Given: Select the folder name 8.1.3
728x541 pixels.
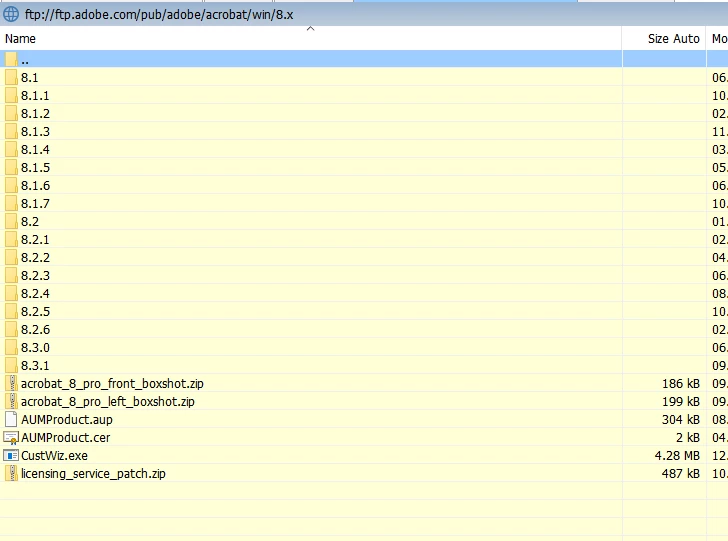Looking at the screenshot, I should coord(35,132).
